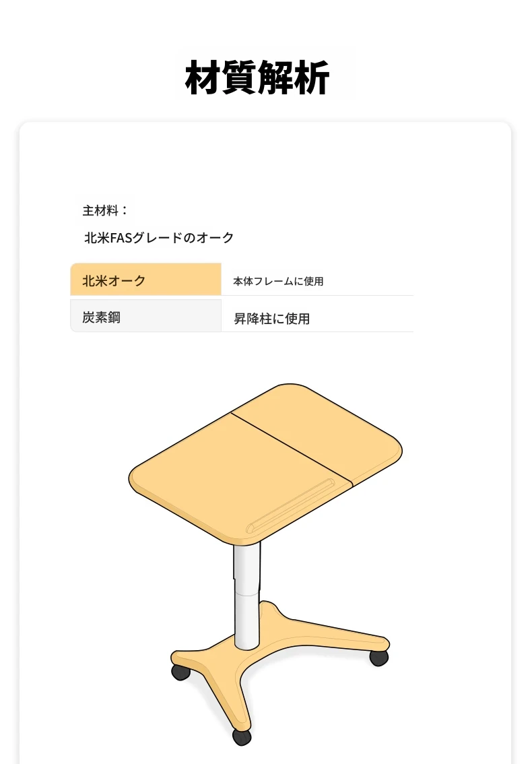Select the 北米オーク material cell
The height and width of the screenshot is (764, 532).
145,279
